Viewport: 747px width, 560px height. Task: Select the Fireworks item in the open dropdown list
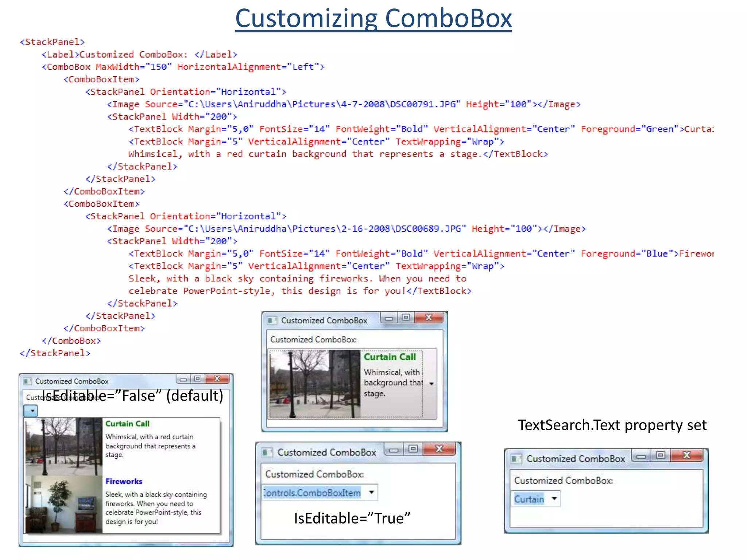tap(123, 504)
